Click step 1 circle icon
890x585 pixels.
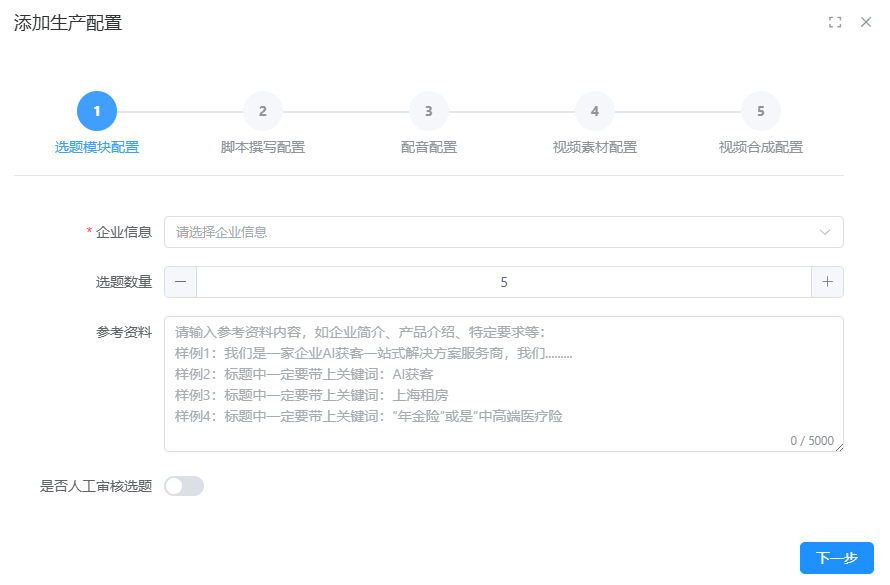97,111
